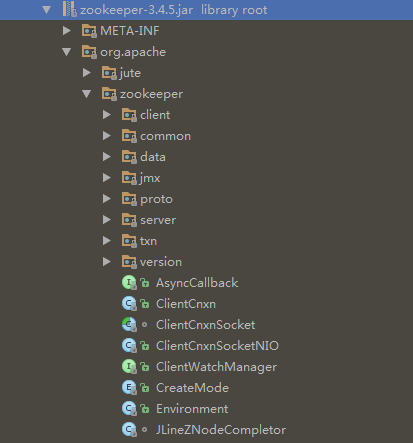Expand the proto package arrow
The image size is (413, 443).
click(x=107, y=199)
